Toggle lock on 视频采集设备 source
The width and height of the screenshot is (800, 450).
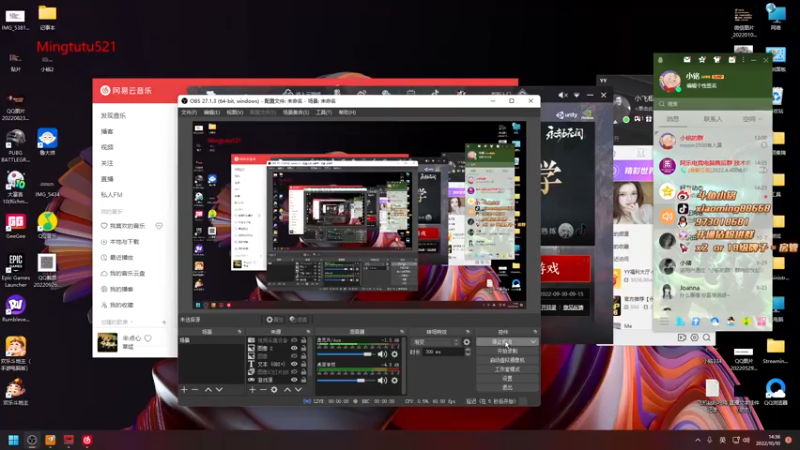click(304, 340)
